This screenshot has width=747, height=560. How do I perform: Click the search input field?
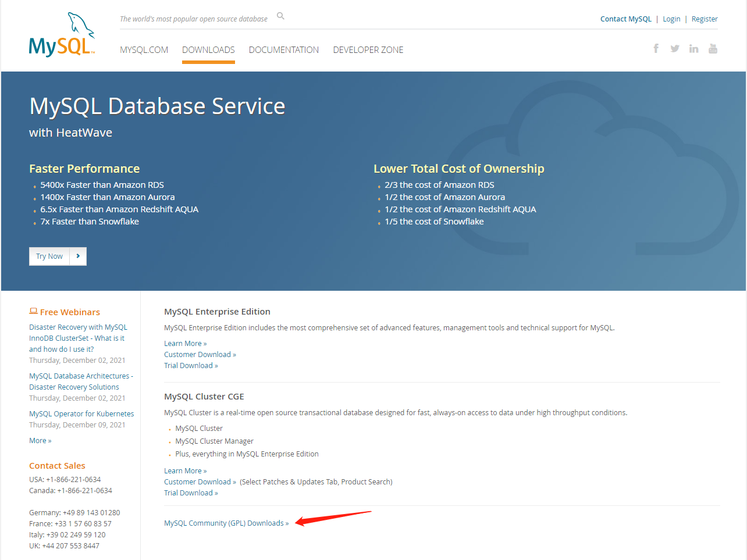click(192, 19)
